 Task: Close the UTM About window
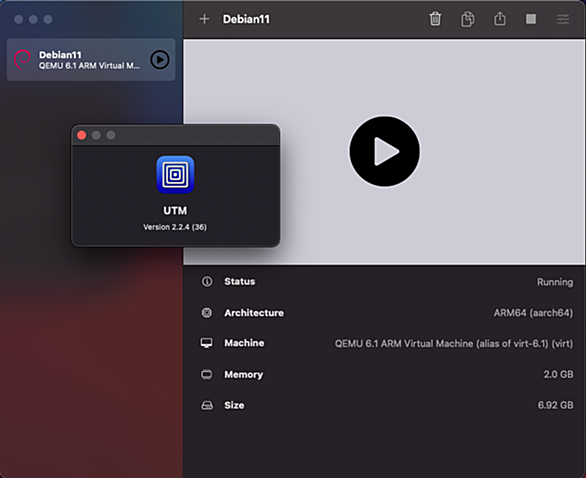coord(81,135)
